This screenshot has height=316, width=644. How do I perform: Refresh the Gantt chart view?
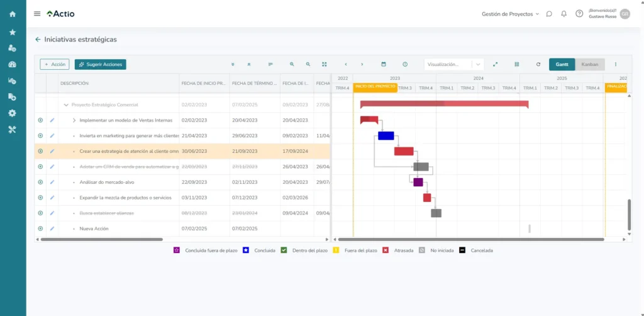point(538,64)
